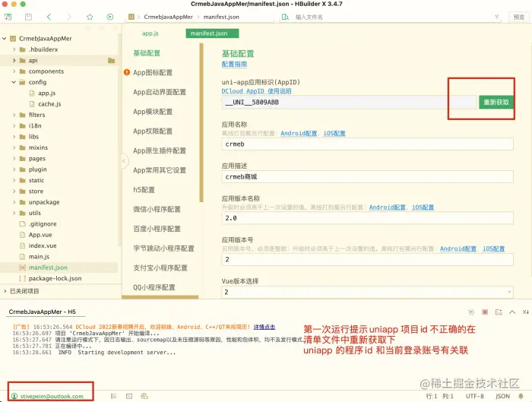Click the preview button at the top right

[519, 17]
